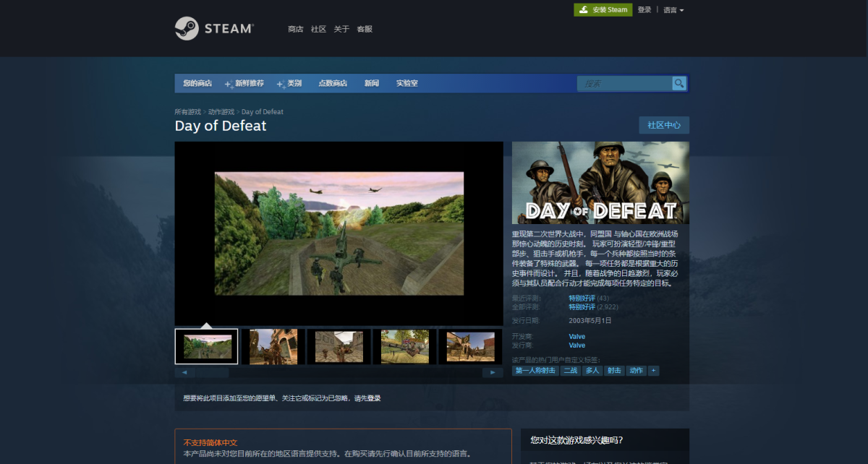Click the main game screenshot viewer
Screen dimensions: 868x464
[339, 233]
